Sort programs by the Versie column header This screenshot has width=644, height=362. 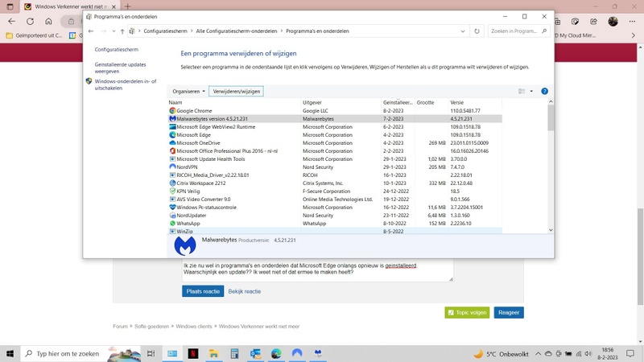click(474, 103)
